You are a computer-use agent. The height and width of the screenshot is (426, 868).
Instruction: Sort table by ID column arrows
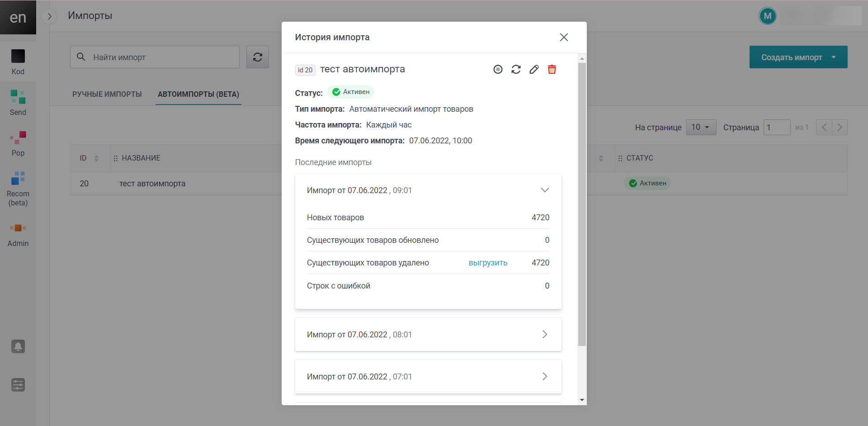[x=96, y=158]
